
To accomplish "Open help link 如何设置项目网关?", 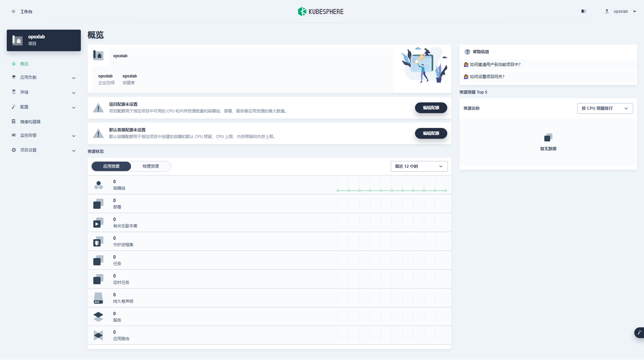I will pyautogui.click(x=487, y=77).
